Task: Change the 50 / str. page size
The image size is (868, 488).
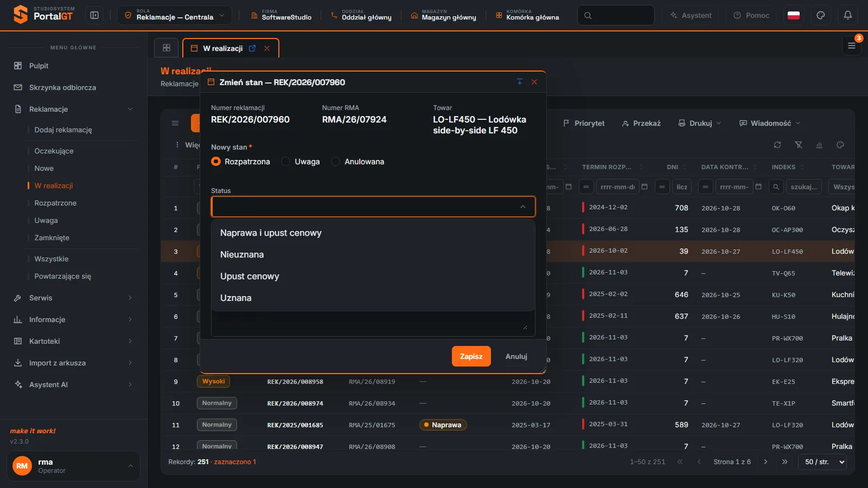Action: (x=822, y=462)
